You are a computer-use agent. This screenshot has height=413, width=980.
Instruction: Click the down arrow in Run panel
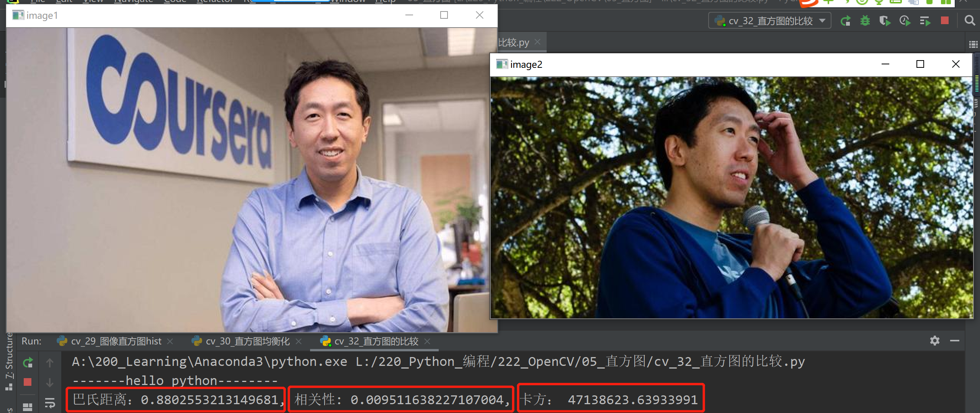(50, 382)
